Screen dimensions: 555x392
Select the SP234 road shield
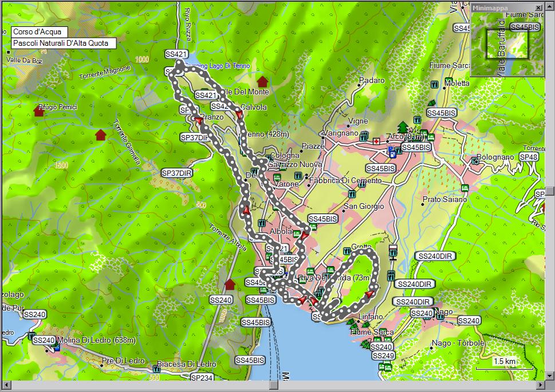pos(201,378)
